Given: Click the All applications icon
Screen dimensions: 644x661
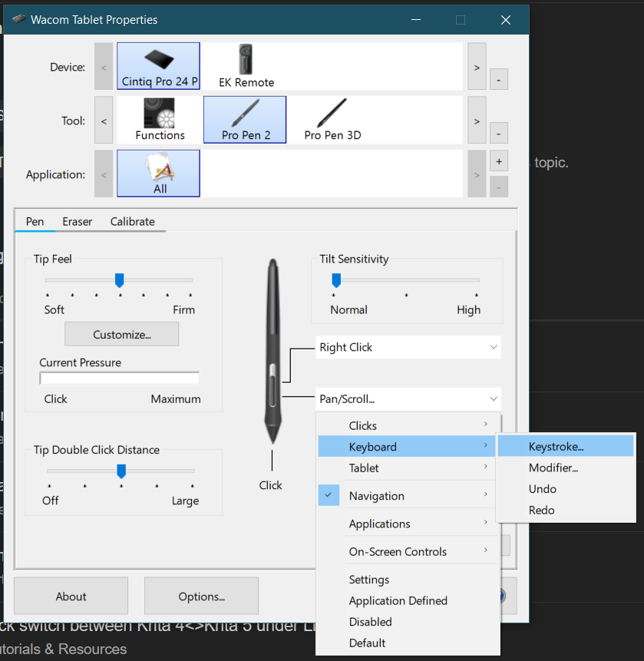Looking at the screenshot, I should pos(158,174).
